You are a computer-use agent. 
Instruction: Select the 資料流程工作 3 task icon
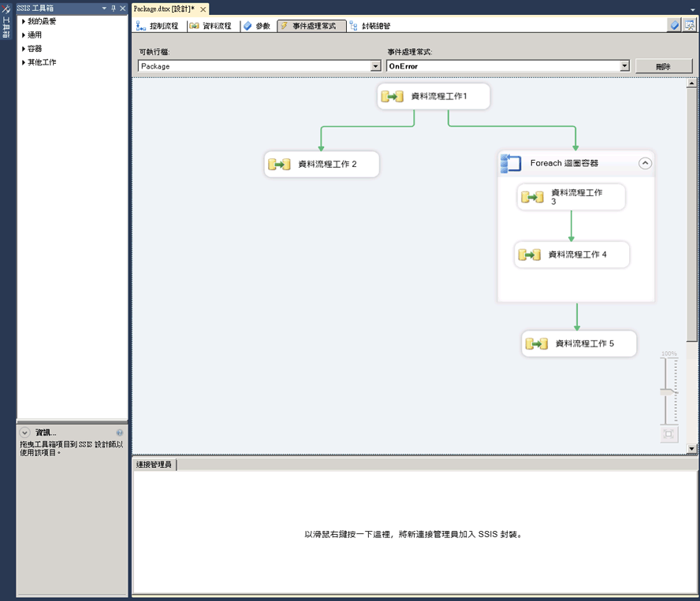tap(532, 197)
